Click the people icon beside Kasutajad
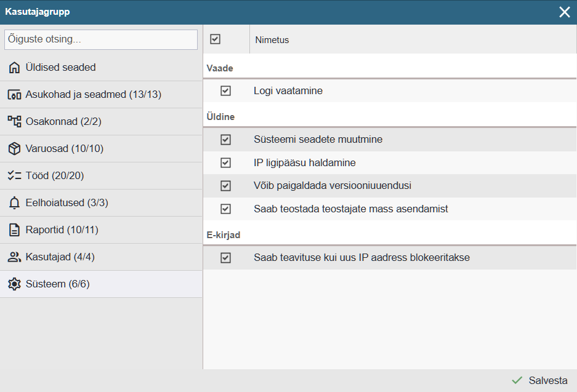 tap(14, 257)
